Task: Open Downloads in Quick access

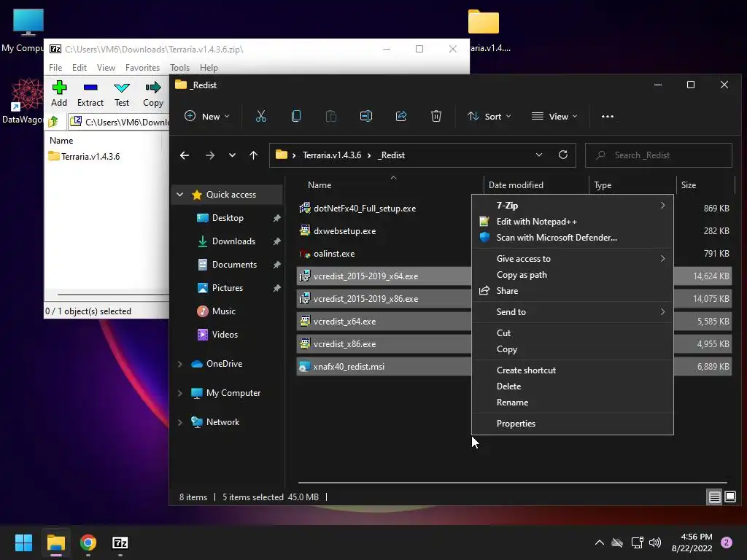Action: tap(233, 241)
